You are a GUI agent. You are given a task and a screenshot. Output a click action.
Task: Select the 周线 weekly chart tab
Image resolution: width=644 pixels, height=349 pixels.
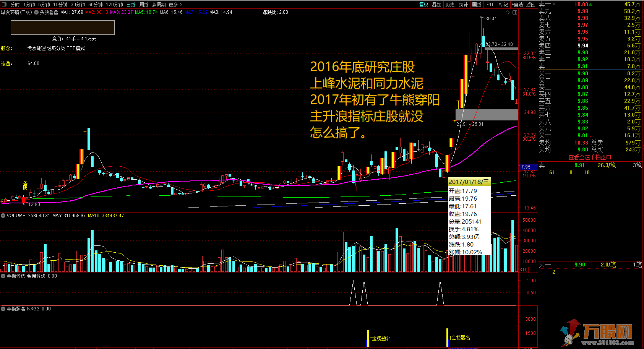point(144,5)
